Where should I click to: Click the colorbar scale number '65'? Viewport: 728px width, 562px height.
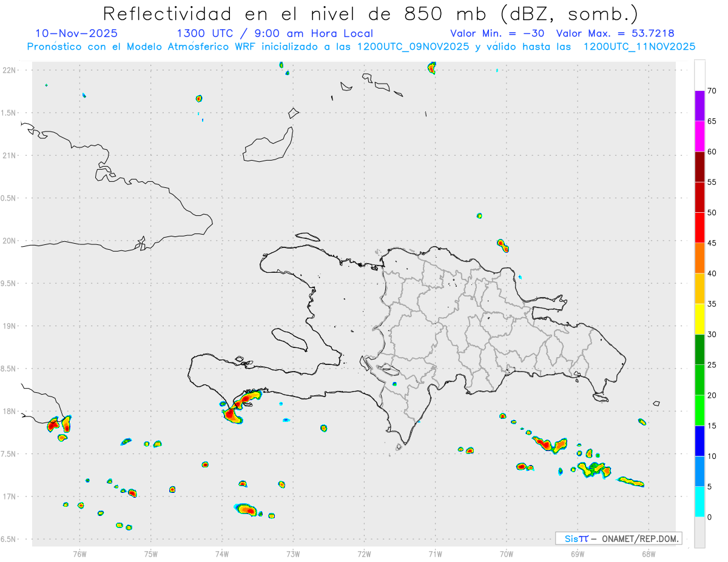[x=712, y=121]
